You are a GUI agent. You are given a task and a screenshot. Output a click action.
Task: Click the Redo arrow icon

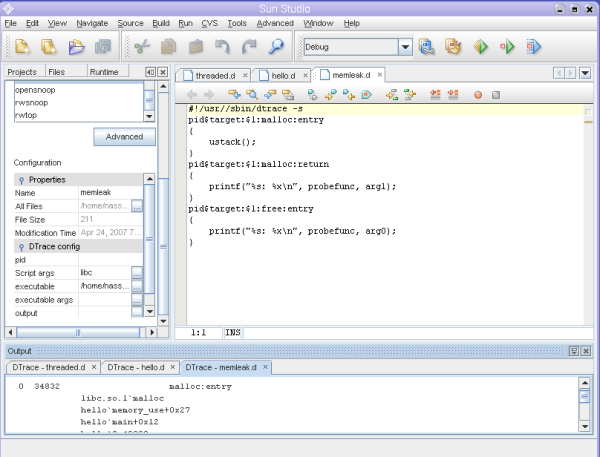click(x=249, y=47)
